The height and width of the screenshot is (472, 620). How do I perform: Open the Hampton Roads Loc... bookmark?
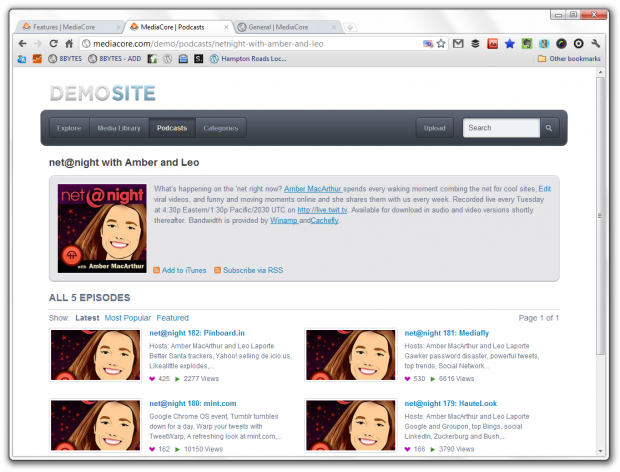[x=248, y=59]
